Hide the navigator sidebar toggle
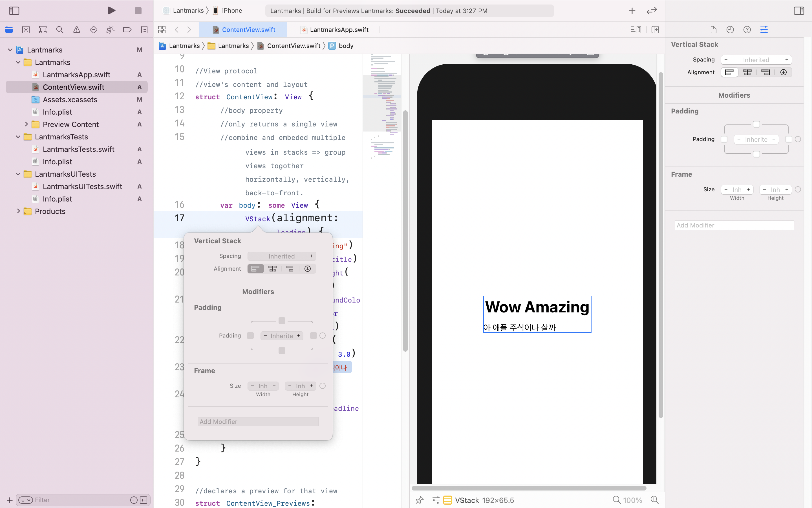The width and height of the screenshot is (812, 508). tap(14, 11)
